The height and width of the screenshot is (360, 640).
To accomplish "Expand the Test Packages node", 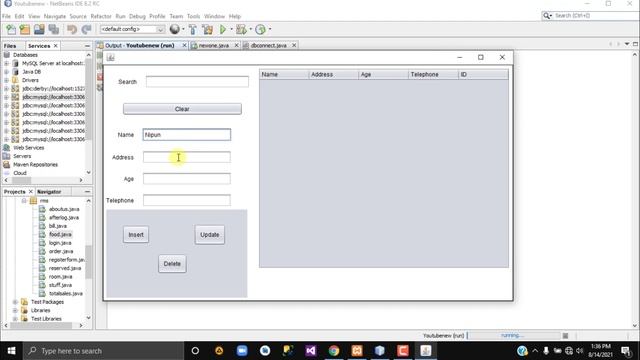I will pyautogui.click(x=15, y=302).
